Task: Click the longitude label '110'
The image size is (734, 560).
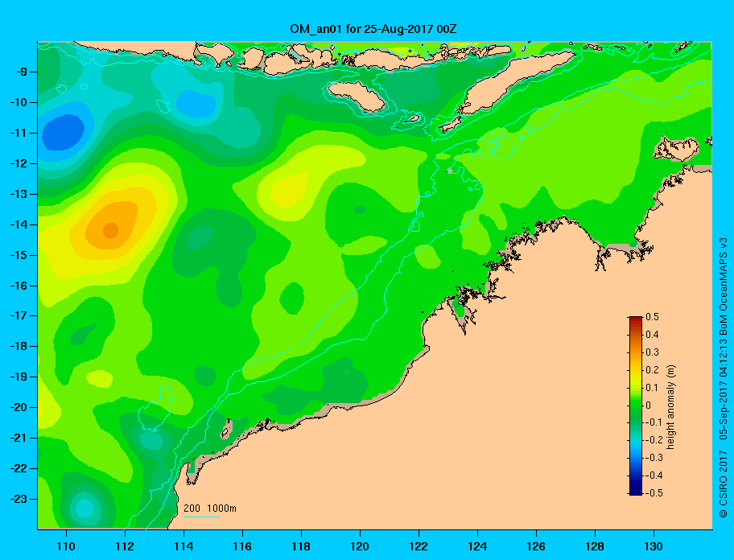Action: pyautogui.click(x=67, y=546)
